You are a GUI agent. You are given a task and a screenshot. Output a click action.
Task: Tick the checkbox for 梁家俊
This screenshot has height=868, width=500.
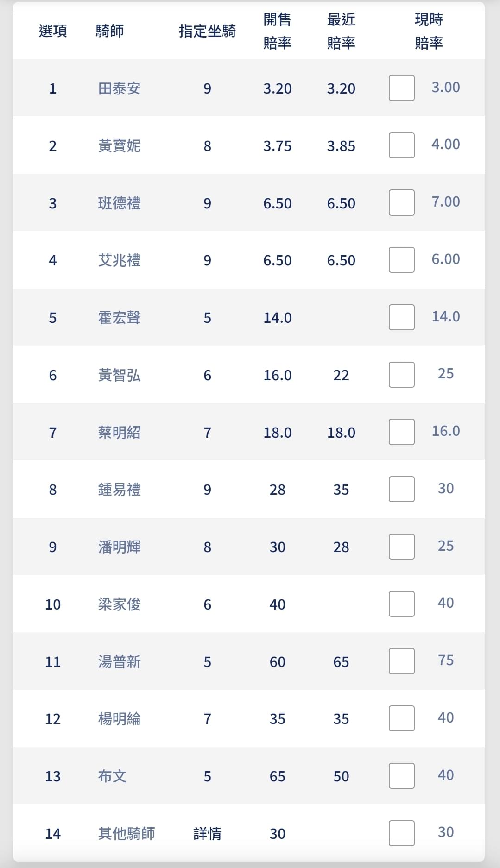pyautogui.click(x=401, y=604)
